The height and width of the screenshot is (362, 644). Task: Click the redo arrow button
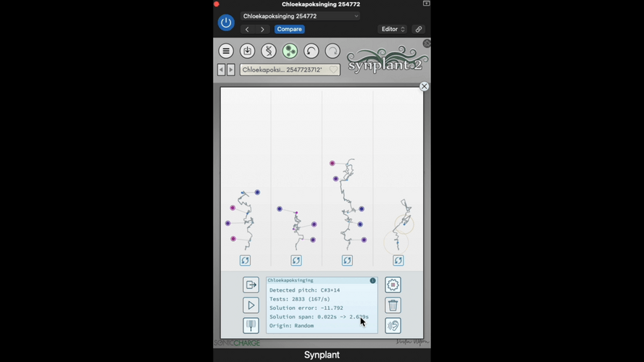click(333, 51)
